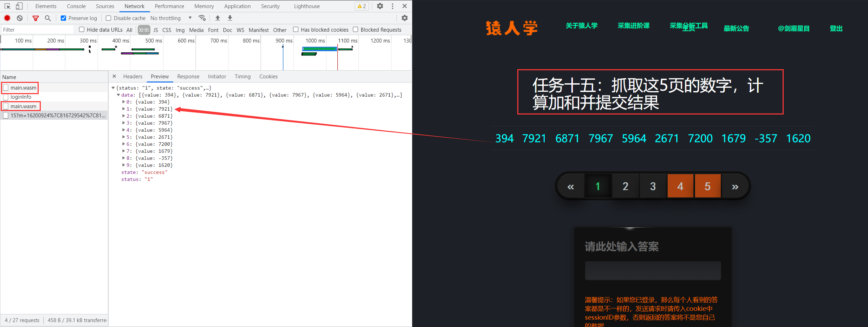Open DevTools settings gear
868x327 pixels.
pos(380,6)
